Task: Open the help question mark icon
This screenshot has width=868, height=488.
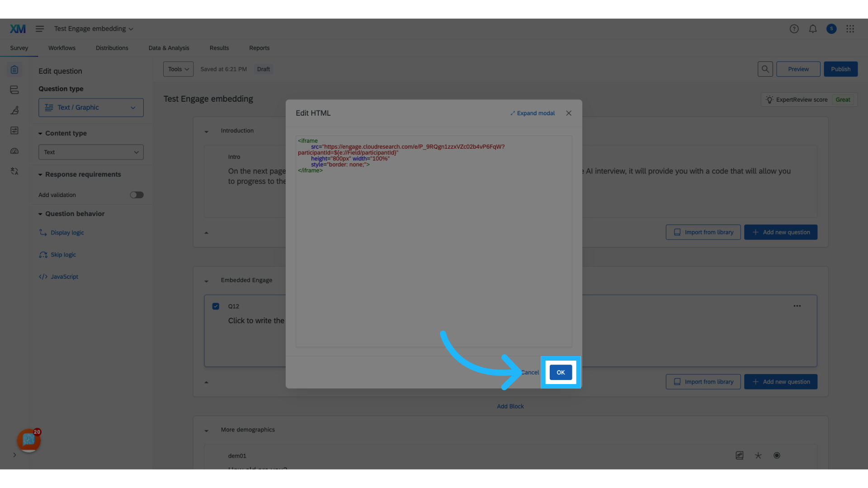Action: pyautogui.click(x=794, y=28)
